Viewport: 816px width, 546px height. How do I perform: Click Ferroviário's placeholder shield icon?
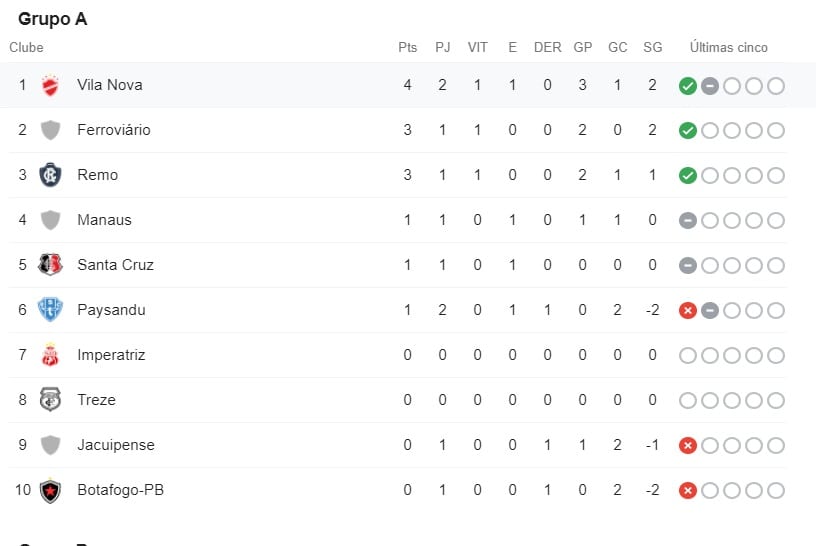tap(50, 130)
